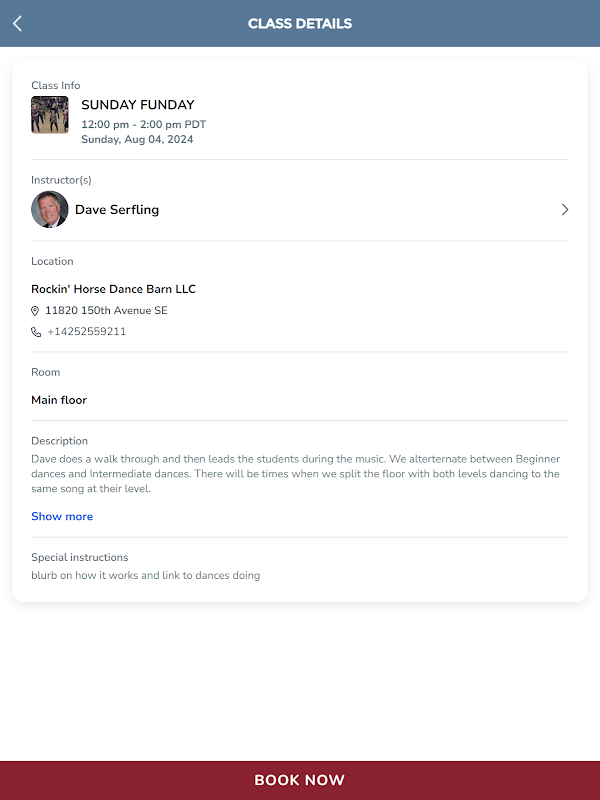Click the special instructions blurb text
600x800 pixels.
[x=145, y=576]
